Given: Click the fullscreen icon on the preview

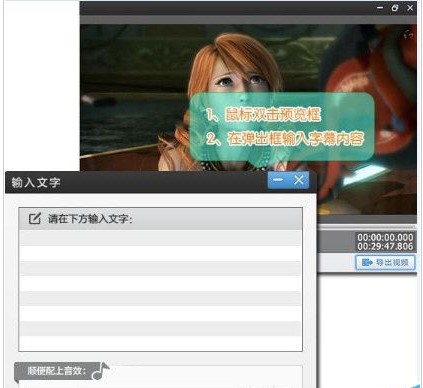Looking at the screenshot, I should click(408, 34).
